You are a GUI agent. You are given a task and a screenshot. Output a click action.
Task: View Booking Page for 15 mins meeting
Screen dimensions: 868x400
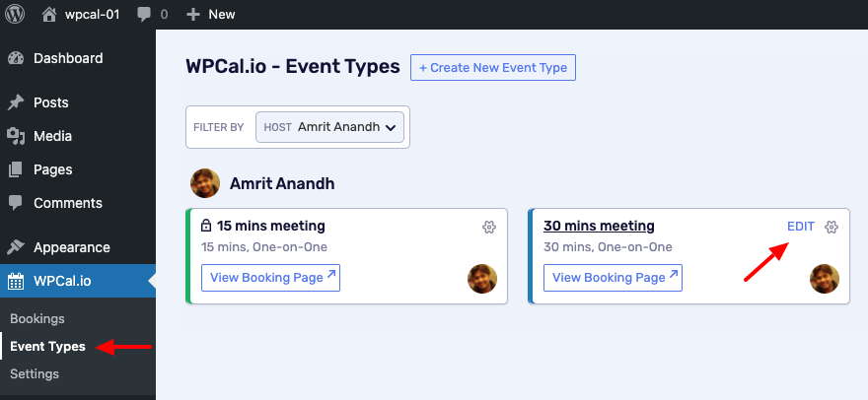270,278
